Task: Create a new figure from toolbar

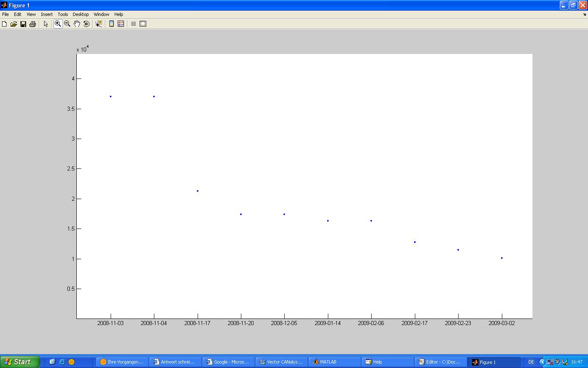Action: point(4,24)
